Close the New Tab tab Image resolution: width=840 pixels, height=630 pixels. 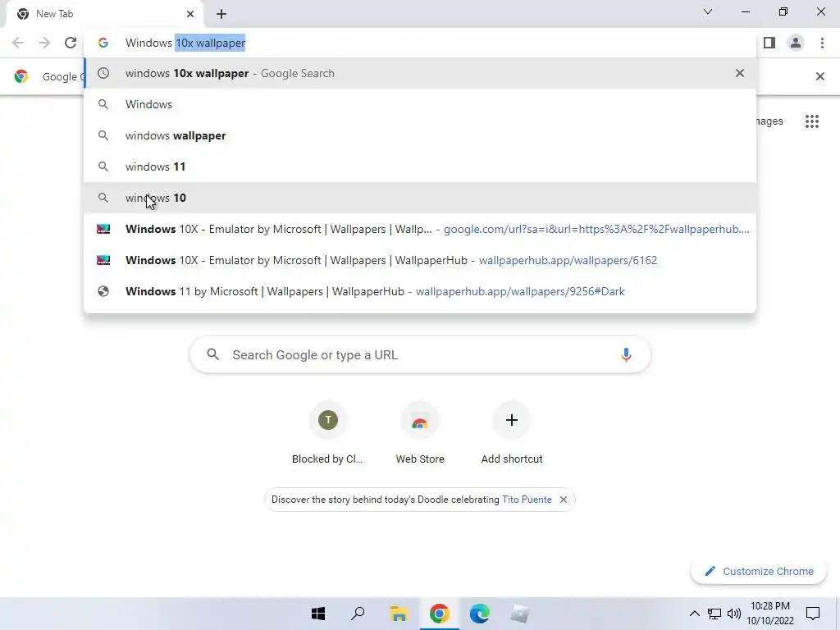point(190,14)
